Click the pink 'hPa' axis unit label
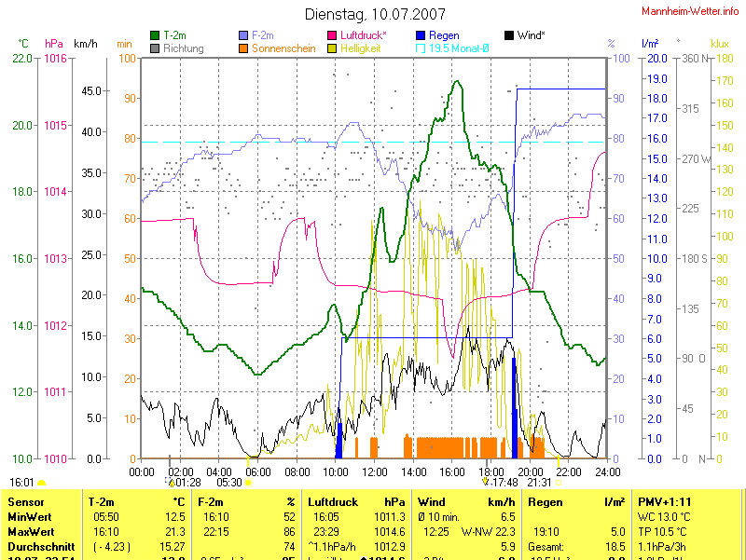Screen dimensions: 746x560 pos(54,44)
